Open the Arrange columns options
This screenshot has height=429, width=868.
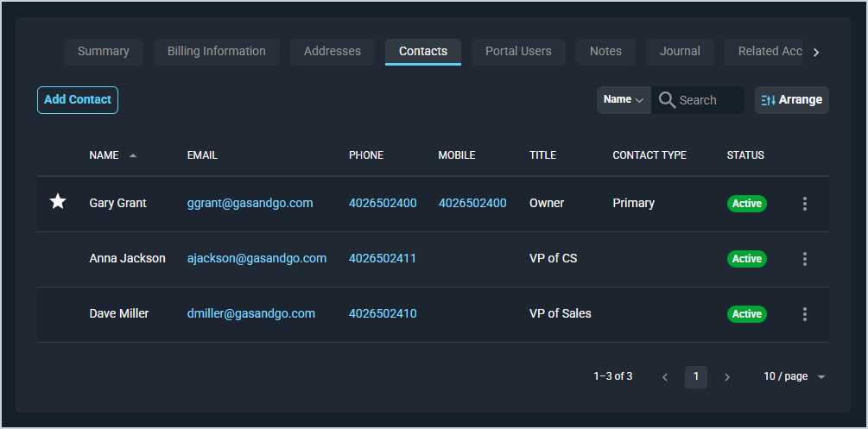791,100
